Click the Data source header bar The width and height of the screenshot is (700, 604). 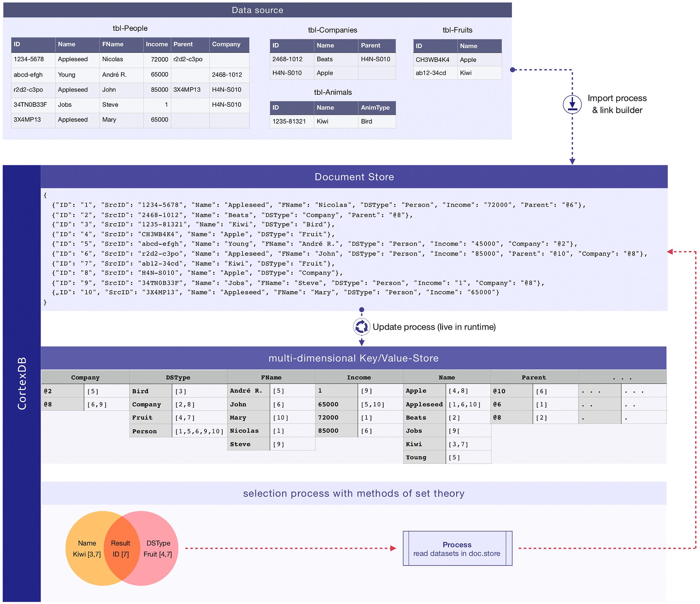[x=257, y=10]
